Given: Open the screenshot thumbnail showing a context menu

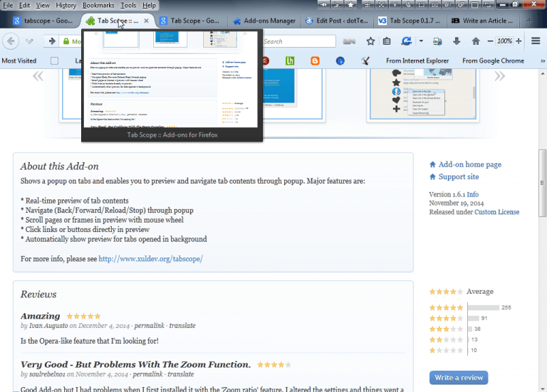Looking at the screenshot, I should [x=423, y=94].
